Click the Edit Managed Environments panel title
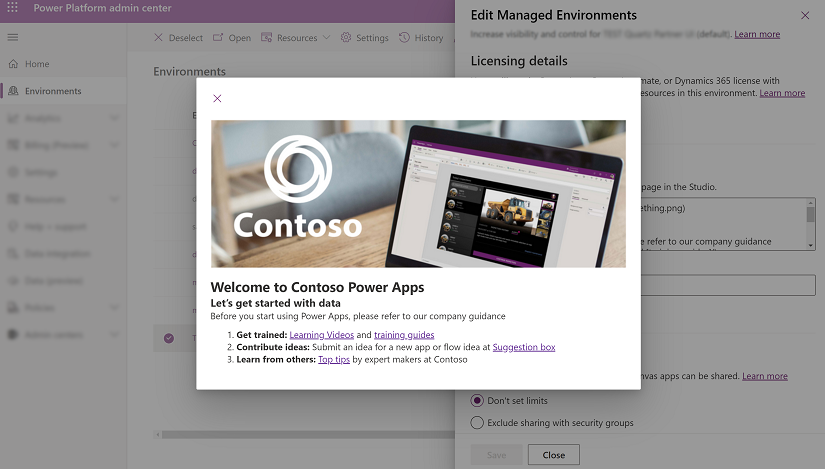 pos(554,15)
